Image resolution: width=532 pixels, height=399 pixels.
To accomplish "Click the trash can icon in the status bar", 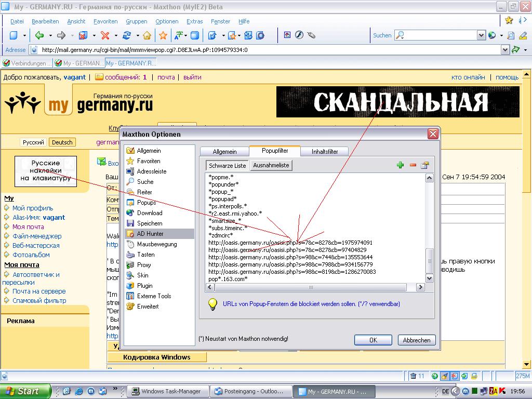I will [413, 376].
